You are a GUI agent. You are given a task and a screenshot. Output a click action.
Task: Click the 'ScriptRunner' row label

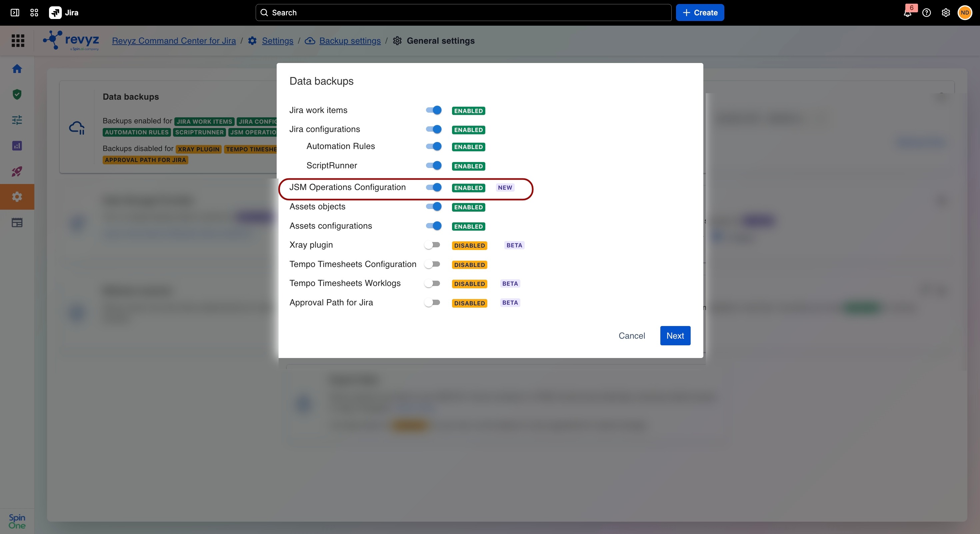click(332, 165)
